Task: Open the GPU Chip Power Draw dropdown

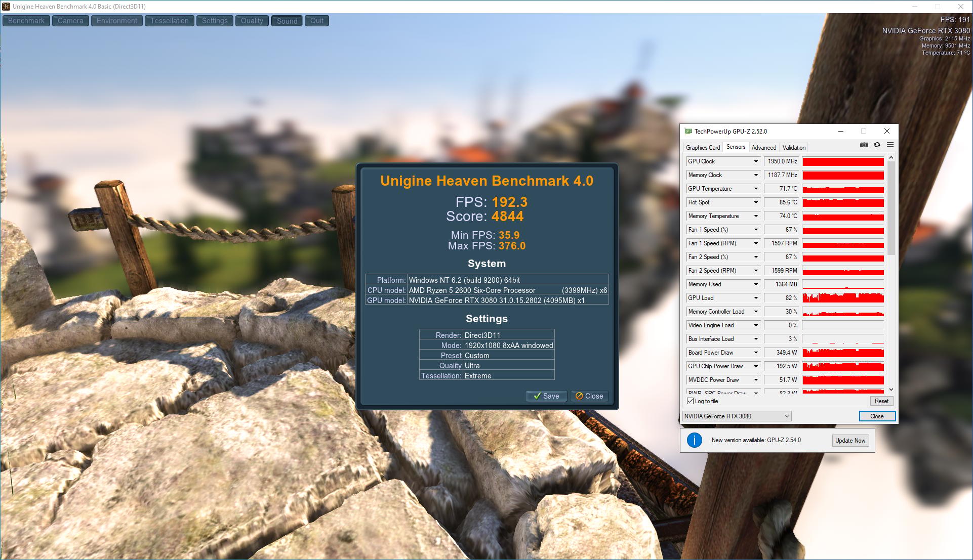Action: (x=756, y=366)
